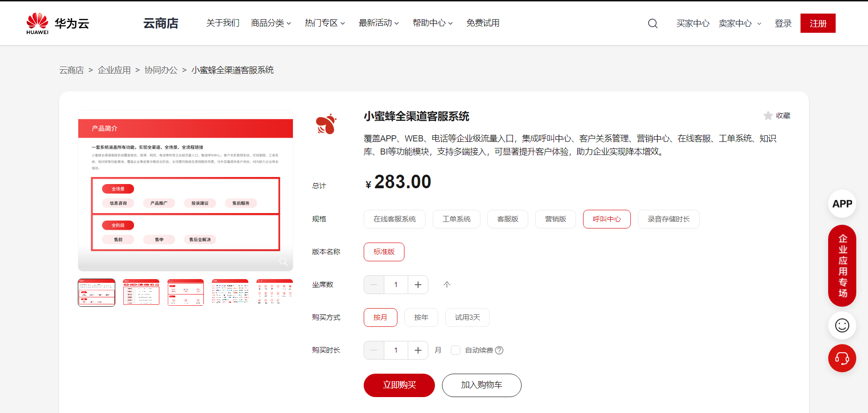Select the 3-day trial option
The height and width of the screenshot is (413, 868).
pyautogui.click(x=467, y=317)
